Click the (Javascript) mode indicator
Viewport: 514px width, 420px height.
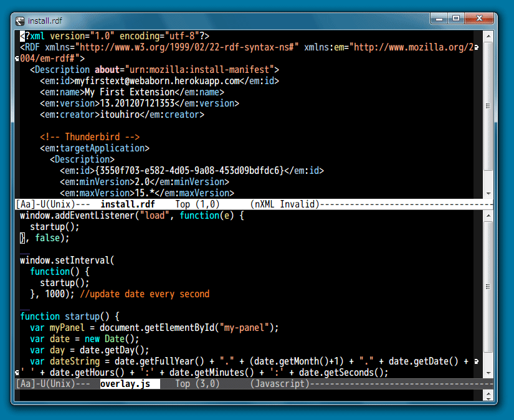coord(280,384)
